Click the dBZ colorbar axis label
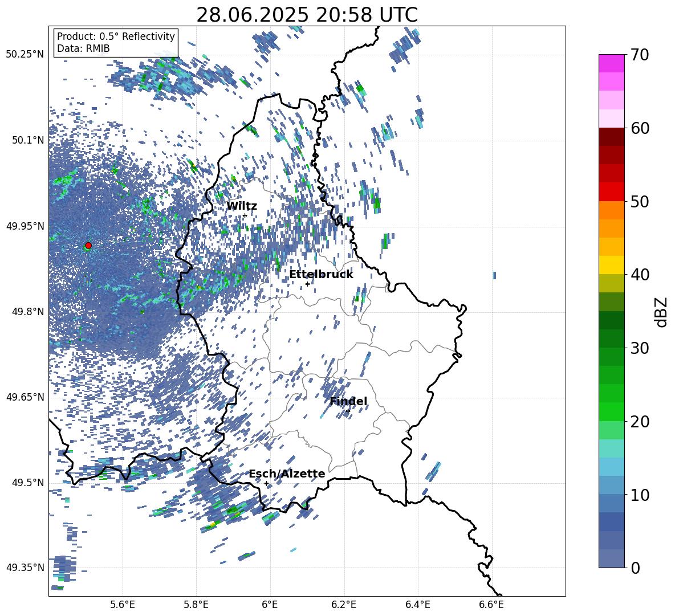The width and height of the screenshot is (675, 616). [662, 312]
